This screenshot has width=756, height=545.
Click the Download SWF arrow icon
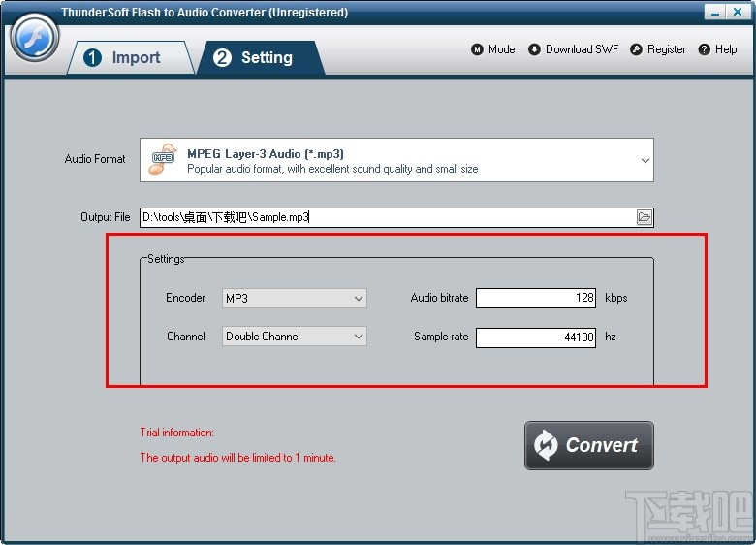pos(534,49)
